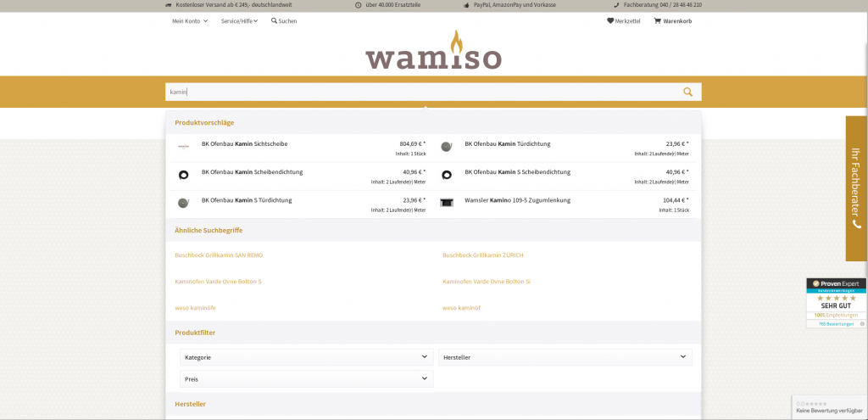Open the Merkzettel heart icon
The width and height of the screenshot is (868, 420).
tap(610, 21)
